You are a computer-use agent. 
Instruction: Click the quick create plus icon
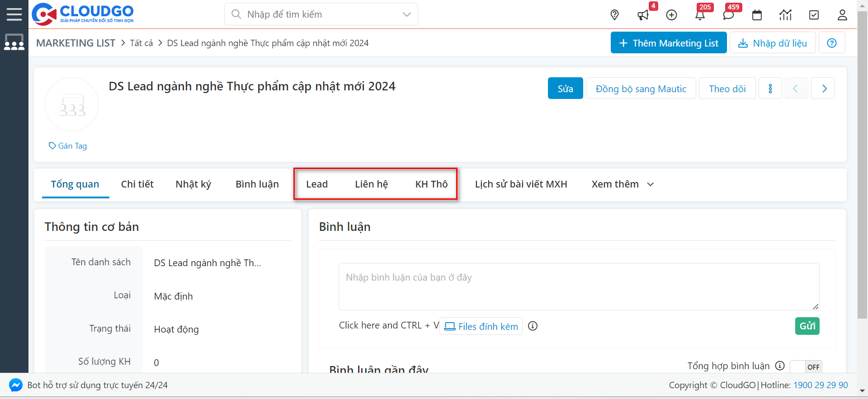672,15
